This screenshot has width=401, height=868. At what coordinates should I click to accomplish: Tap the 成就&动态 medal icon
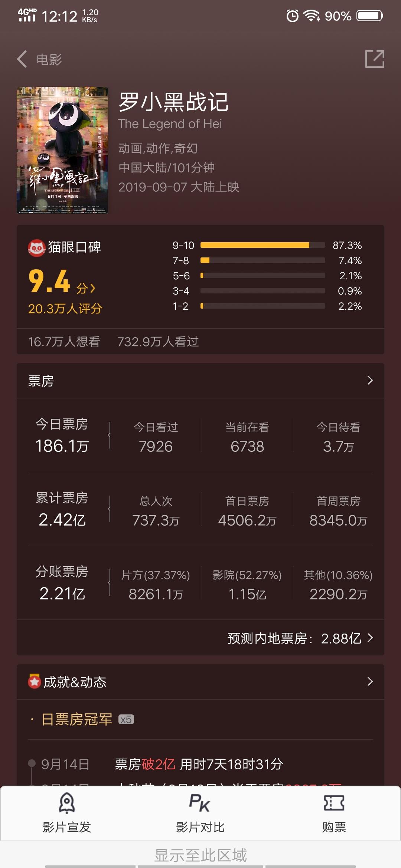35,681
